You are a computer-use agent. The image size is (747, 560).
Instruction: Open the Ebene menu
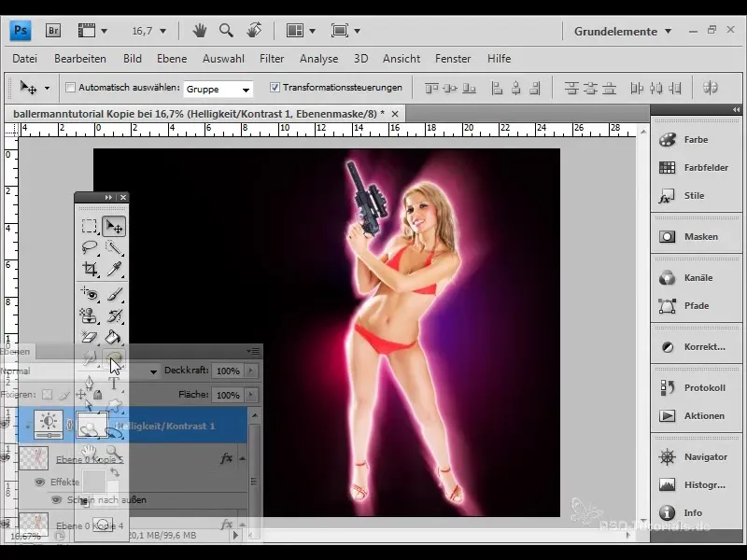(x=172, y=59)
